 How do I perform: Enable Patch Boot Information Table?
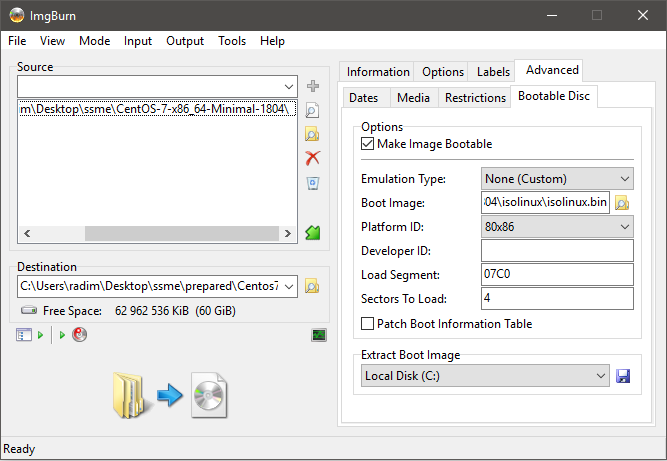[x=368, y=324]
